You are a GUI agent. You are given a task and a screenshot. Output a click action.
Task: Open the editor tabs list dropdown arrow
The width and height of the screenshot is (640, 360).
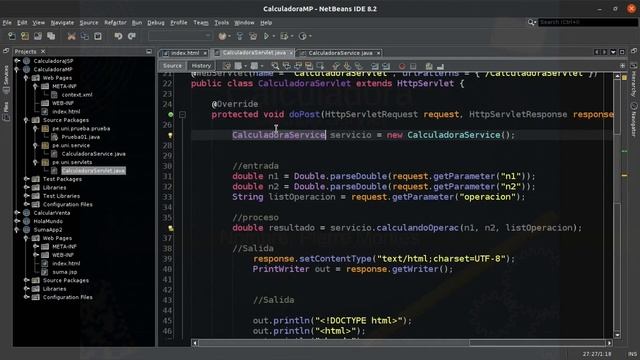point(613,52)
